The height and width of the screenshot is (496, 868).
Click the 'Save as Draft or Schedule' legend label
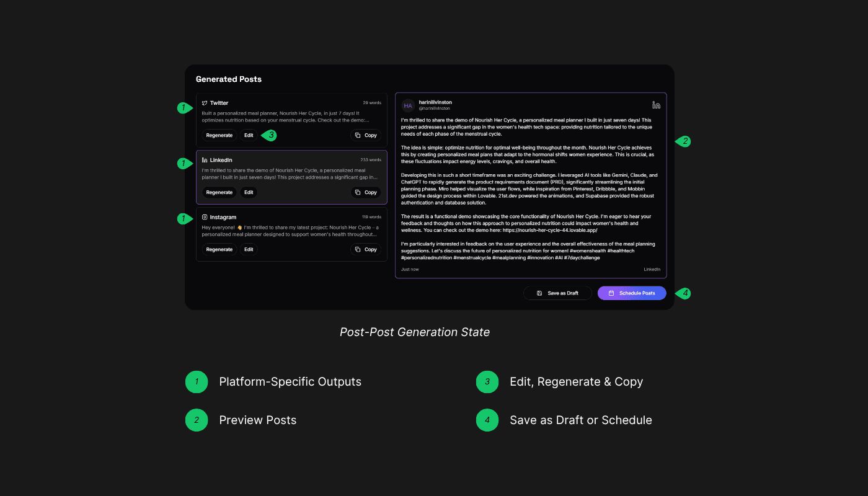[581, 420]
